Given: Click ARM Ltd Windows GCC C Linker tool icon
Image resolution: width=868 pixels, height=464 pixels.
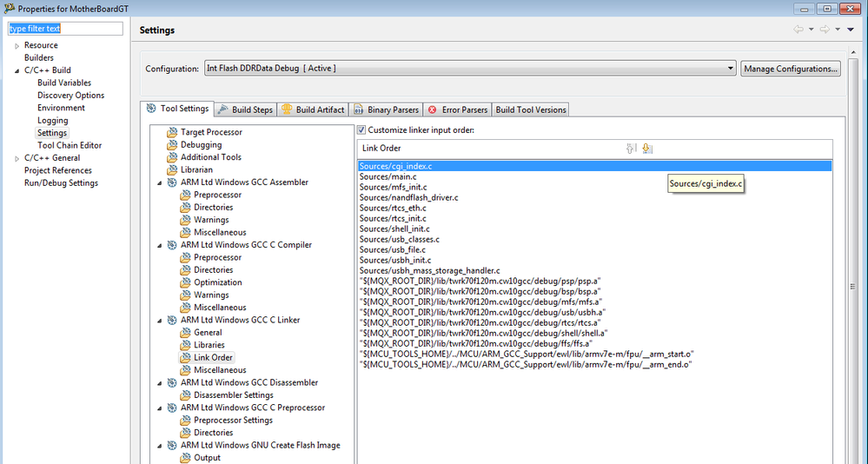Looking at the screenshot, I should [x=172, y=320].
